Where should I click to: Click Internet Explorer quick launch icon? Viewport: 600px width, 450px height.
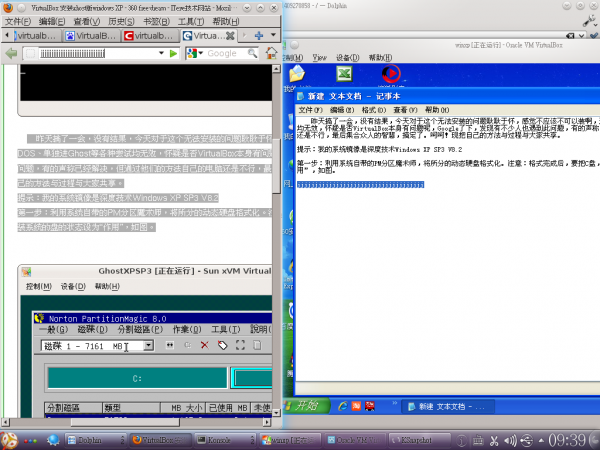click(343, 406)
